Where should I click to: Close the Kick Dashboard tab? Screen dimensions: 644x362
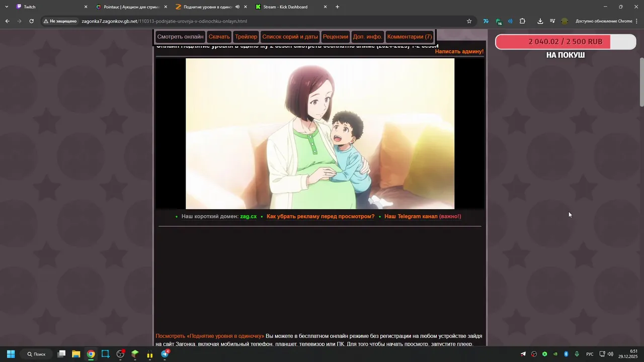325,7
